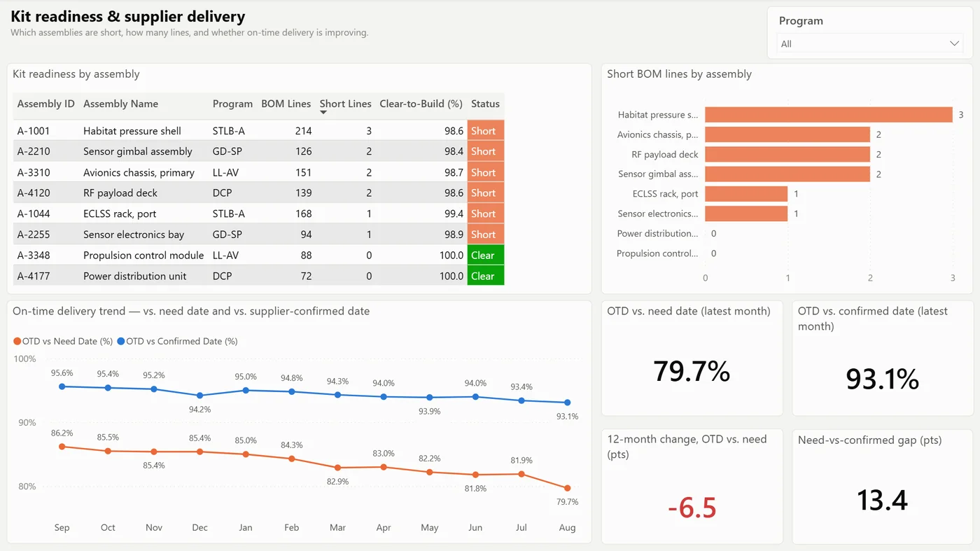Image resolution: width=980 pixels, height=551 pixels.
Task: Select the OTD vs Need Date legend marker
Action: (17, 342)
